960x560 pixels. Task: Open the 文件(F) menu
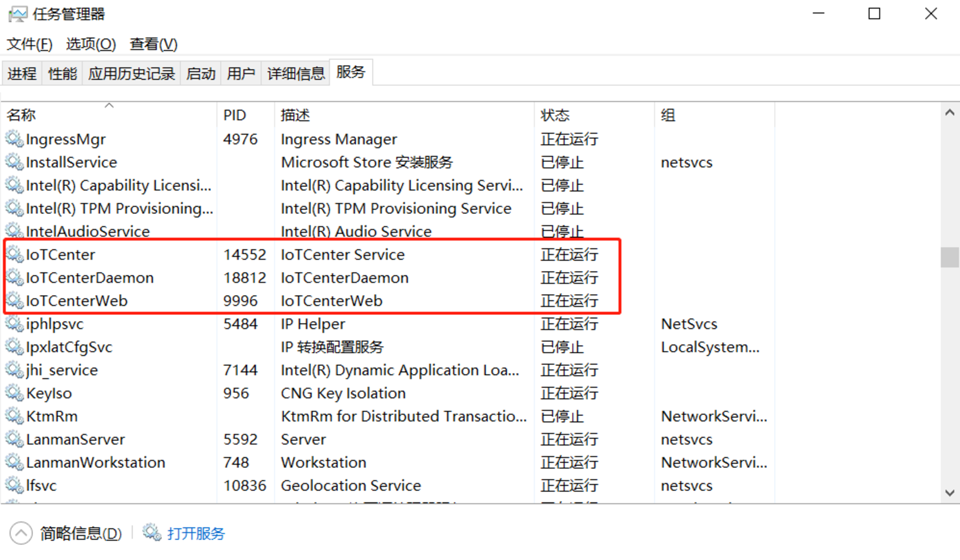click(29, 44)
